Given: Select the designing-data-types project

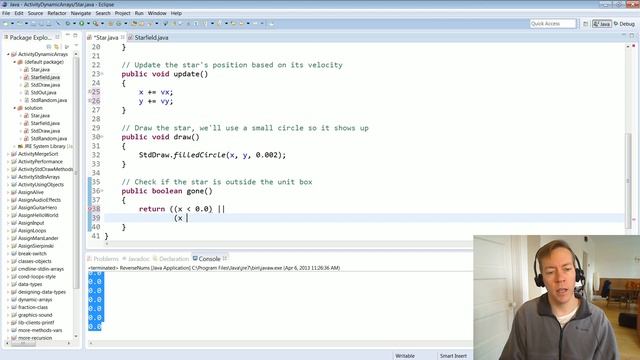Looking at the screenshot, I should pos(42,292).
